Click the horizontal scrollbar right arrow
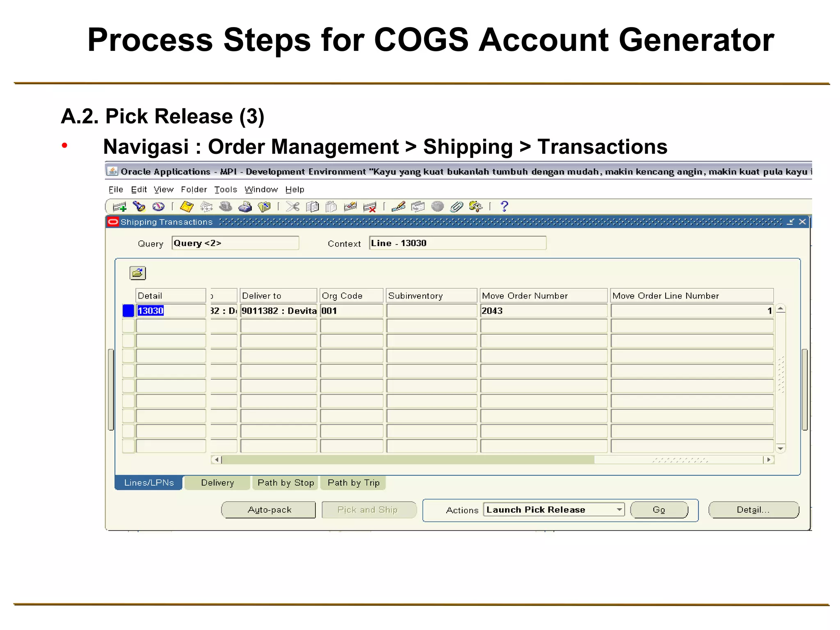Image resolution: width=840 pixels, height=630 pixels. (769, 460)
